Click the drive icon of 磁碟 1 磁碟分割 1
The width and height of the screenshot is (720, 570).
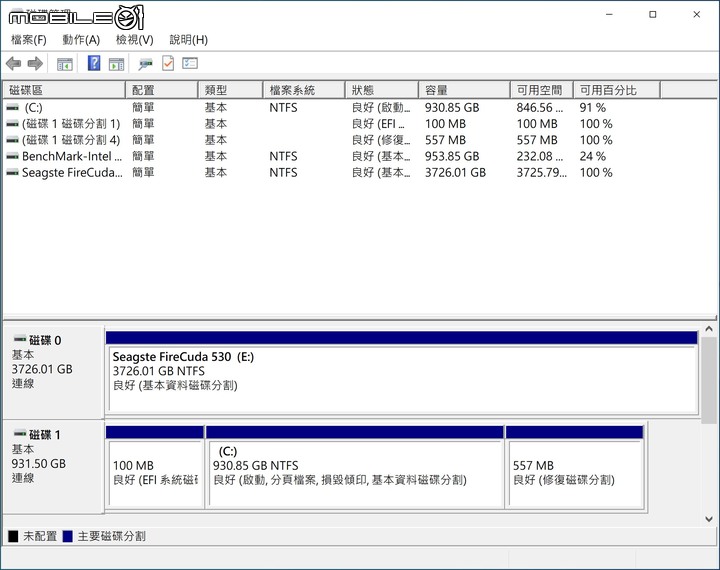[12, 124]
